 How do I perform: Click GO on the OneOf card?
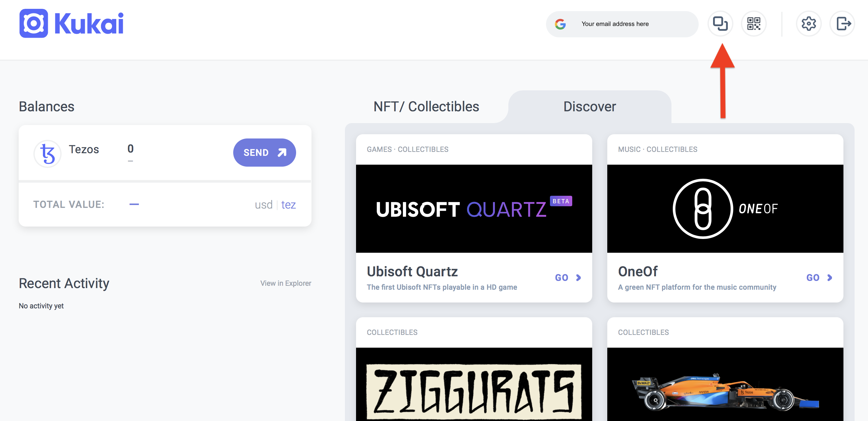[819, 278]
